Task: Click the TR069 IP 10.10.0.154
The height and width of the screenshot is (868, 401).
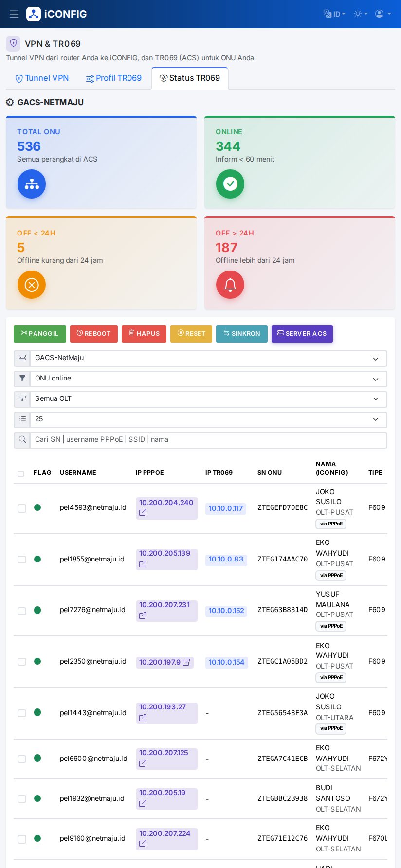Action: pos(227,663)
